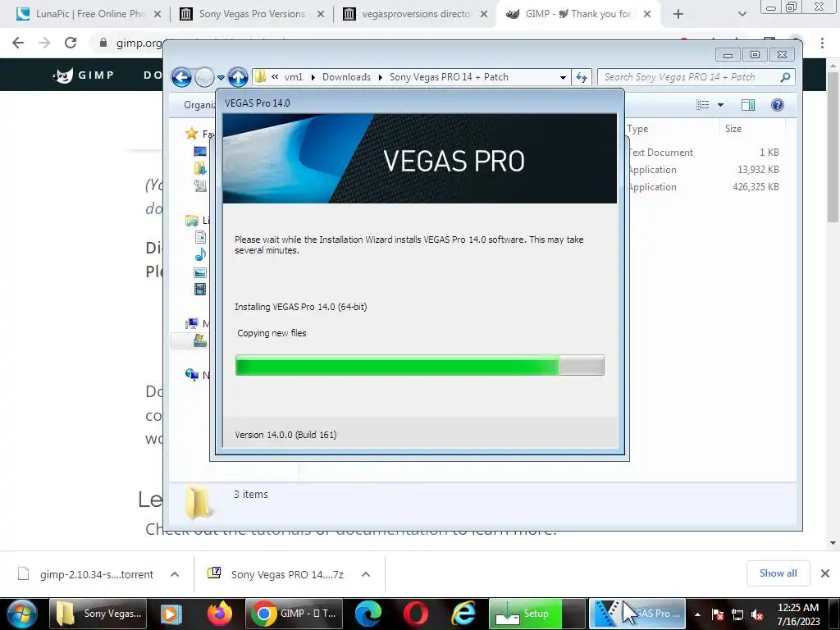Select vm1 in the breadcrumb path
The height and width of the screenshot is (630, 840).
tap(294, 77)
